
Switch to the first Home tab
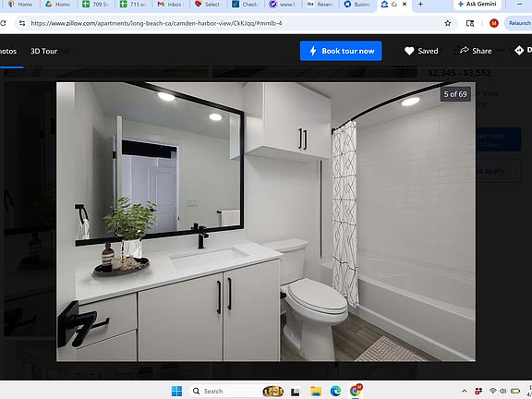[20, 4]
